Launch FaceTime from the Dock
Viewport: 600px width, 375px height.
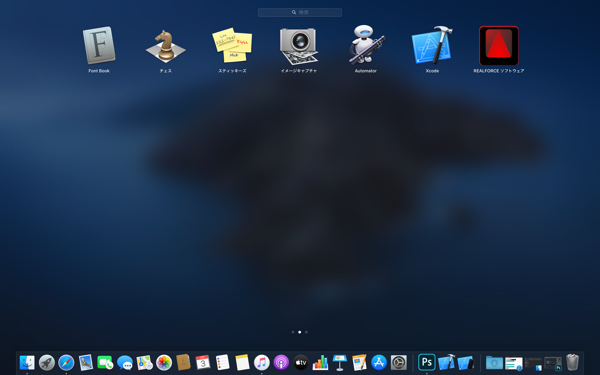point(105,362)
